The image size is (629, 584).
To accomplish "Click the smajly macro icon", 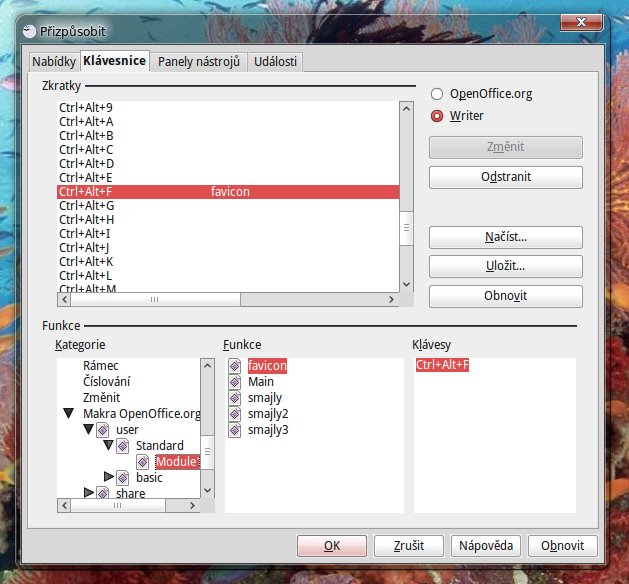I will click(x=235, y=398).
